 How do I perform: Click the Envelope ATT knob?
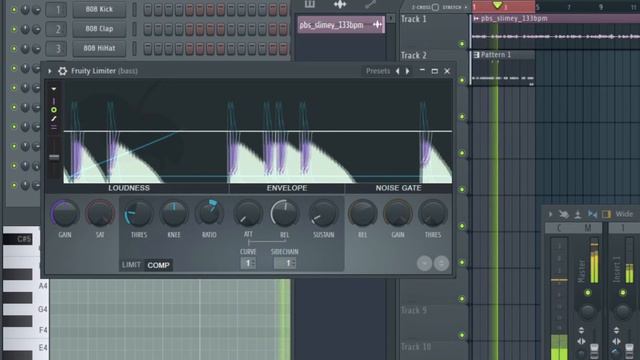pyautogui.click(x=248, y=214)
